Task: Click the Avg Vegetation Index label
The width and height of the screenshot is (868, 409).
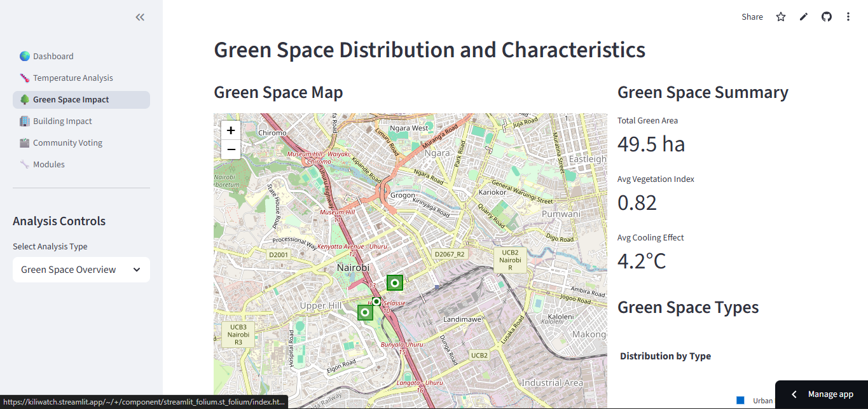Action: click(656, 179)
